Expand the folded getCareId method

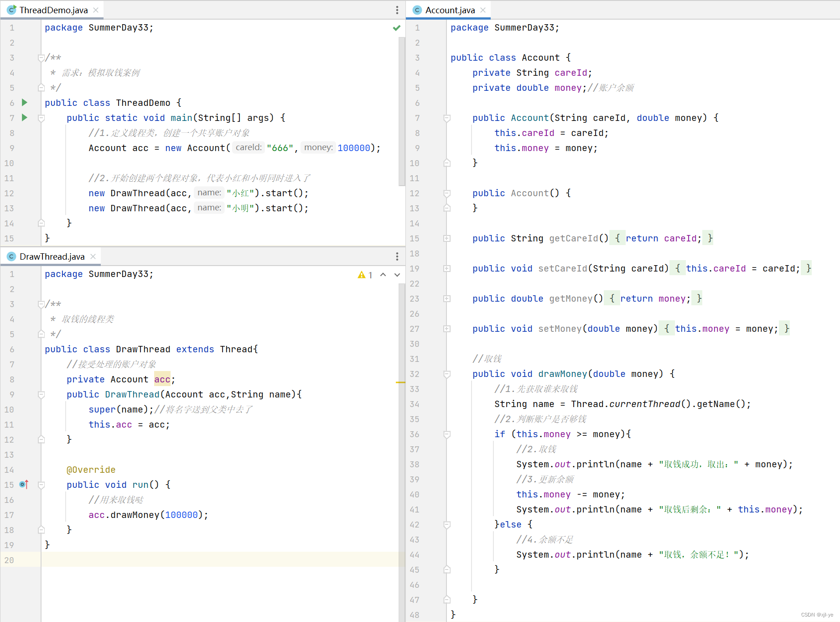click(x=447, y=238)
